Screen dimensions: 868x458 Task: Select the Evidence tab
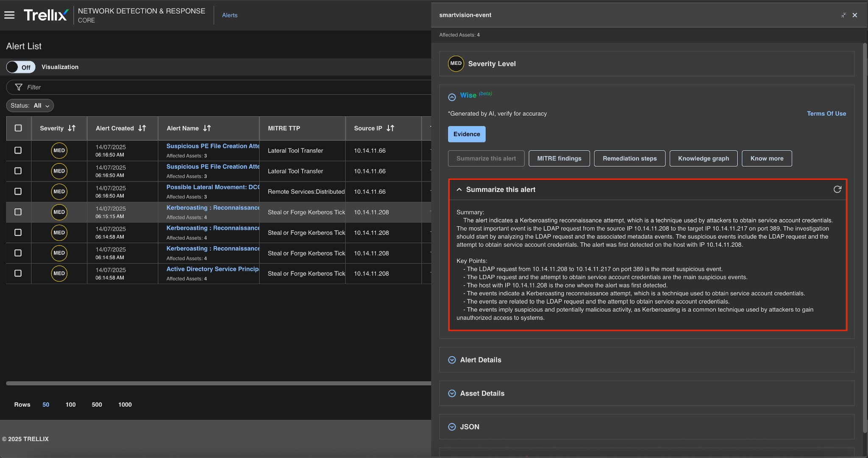click(x=467, y=134)
